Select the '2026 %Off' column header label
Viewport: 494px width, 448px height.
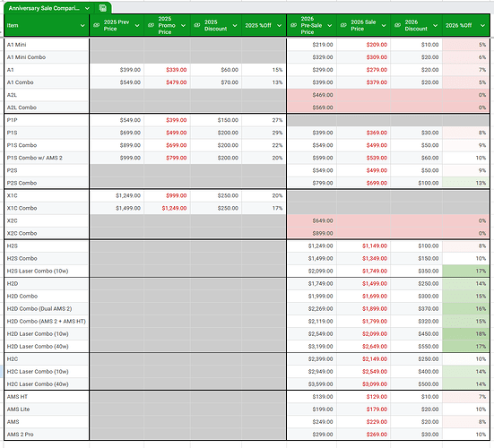tap(459, 25)
